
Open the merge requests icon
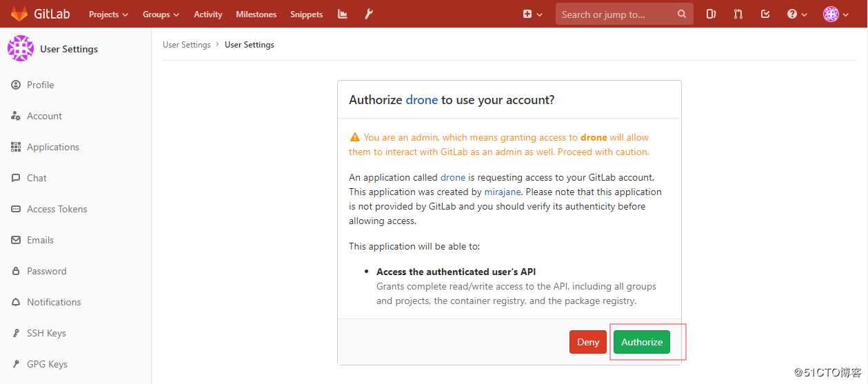click(738, 14)
